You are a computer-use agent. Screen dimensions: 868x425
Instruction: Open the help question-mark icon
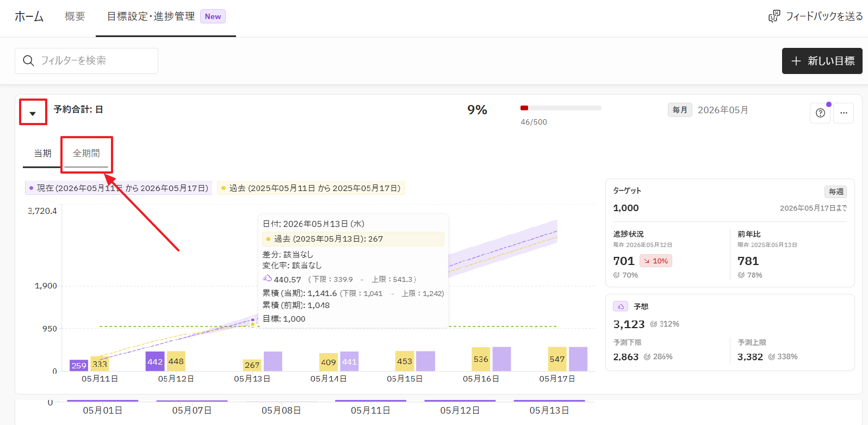pyautogui.click(x=820, y=113)
